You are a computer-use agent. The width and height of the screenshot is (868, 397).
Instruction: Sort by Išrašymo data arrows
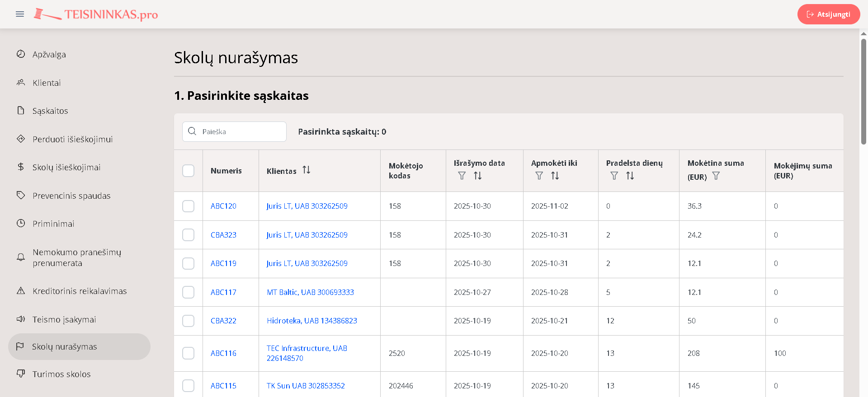(478, 176)
